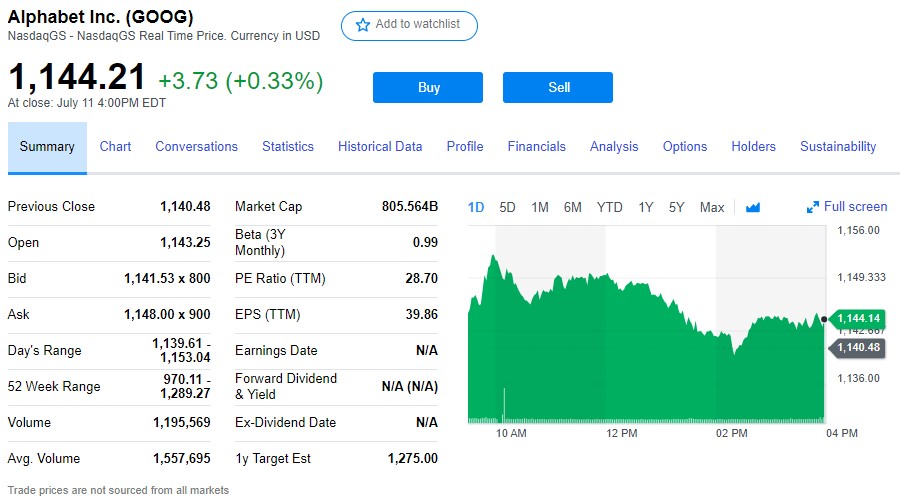This screenshot has width=900, height=503.
Task: Open the Chart tab
Action: click(x=115, y=146)
